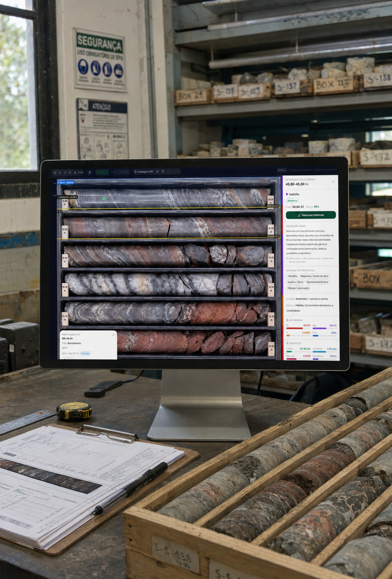Click the plus add icon in toolbar
392x579 pixels.
(x=75, y=172)
